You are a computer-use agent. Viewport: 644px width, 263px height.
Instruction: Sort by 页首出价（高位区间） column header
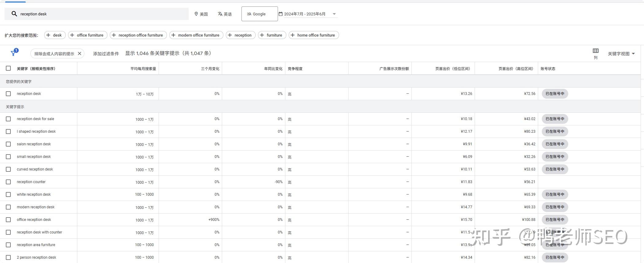point(517,69)
